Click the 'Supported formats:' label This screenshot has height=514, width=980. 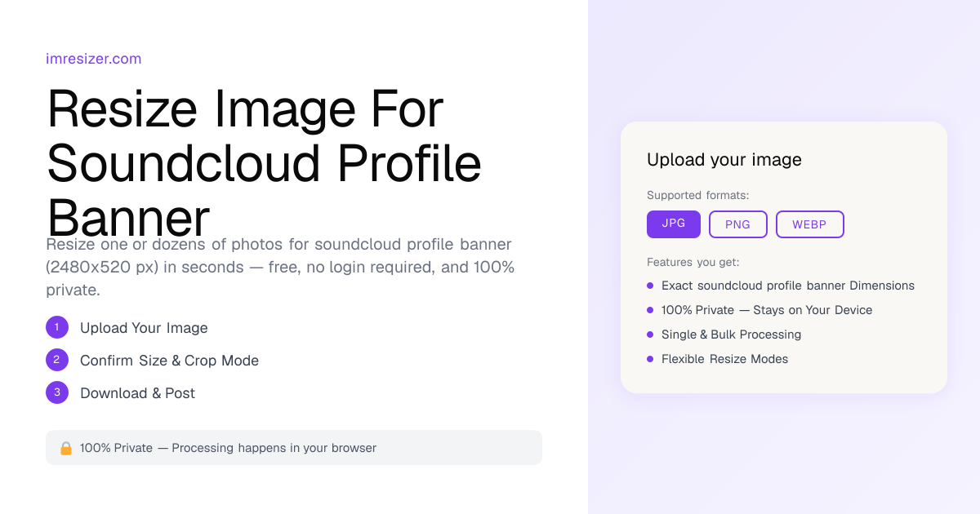698,196
